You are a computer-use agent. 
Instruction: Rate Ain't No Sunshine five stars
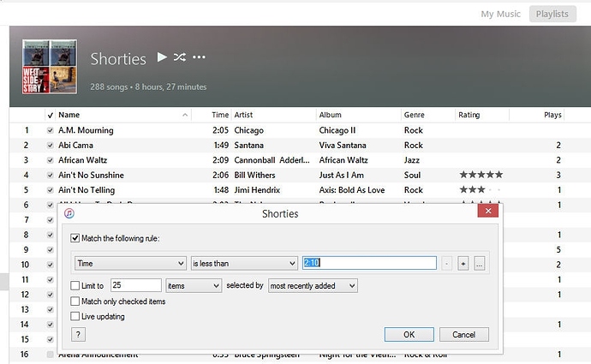498,175
